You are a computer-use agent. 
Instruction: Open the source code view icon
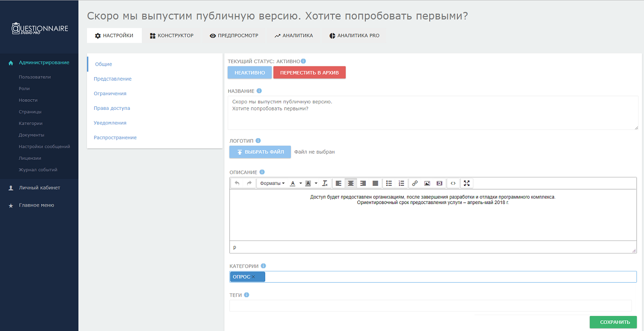pyautogui.click(x=452, y=183)
